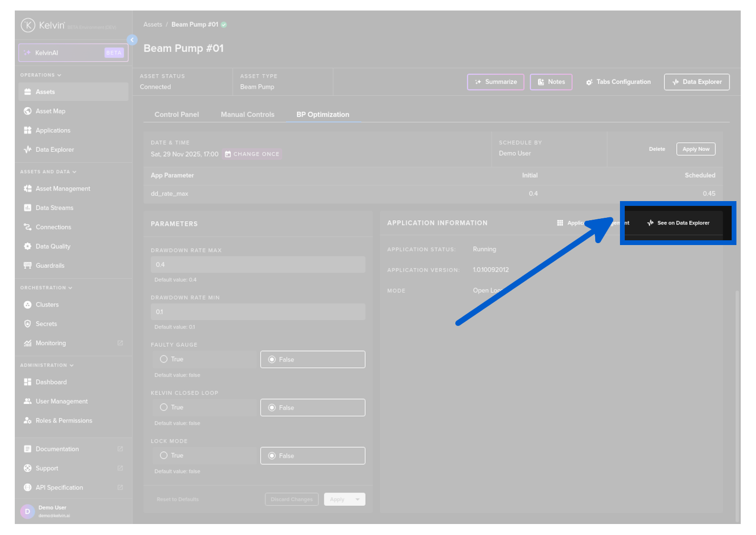Select True for Lock Mode

pos(164,456)
